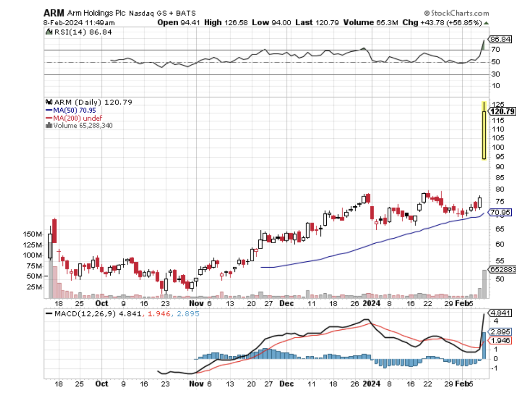Click the Oct label on the MACD panel date axis
532x400 pixels.
102,384
